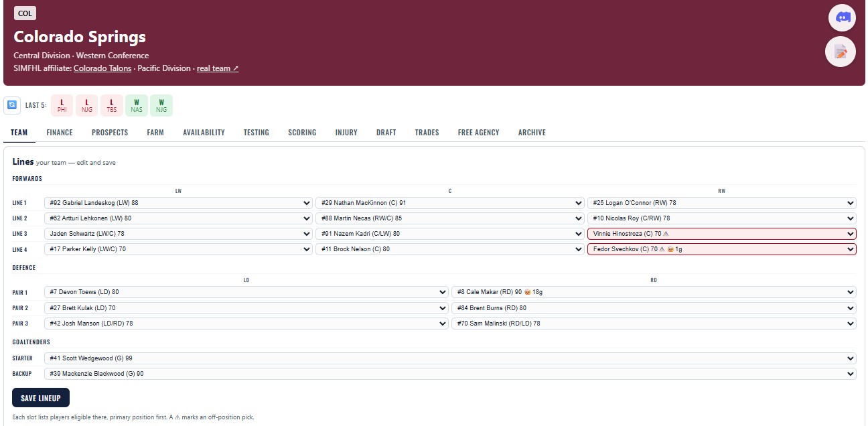This screenshot has width=868, height=426.
Task: Open the Artturi Lehkonen line 2 dropdown
Action: [x=178, y=218]
